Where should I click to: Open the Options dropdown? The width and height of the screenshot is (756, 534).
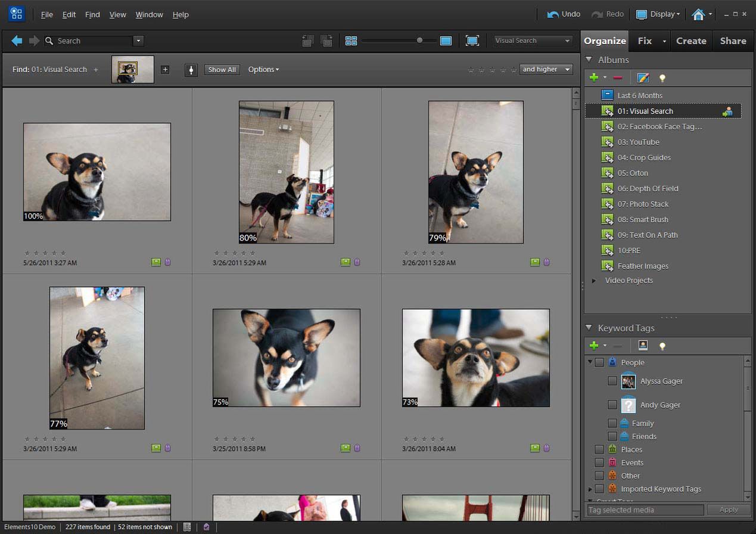(x=263, y=70)
